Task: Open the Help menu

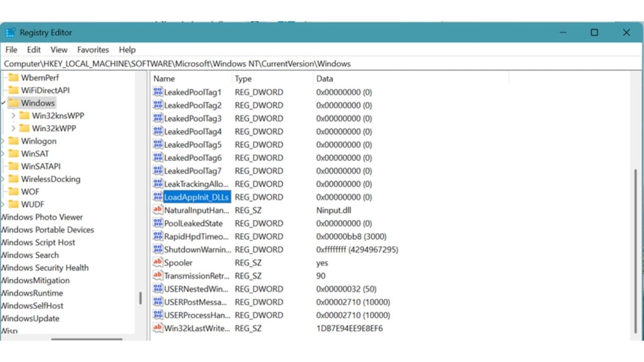Action: tap(127, 50)
